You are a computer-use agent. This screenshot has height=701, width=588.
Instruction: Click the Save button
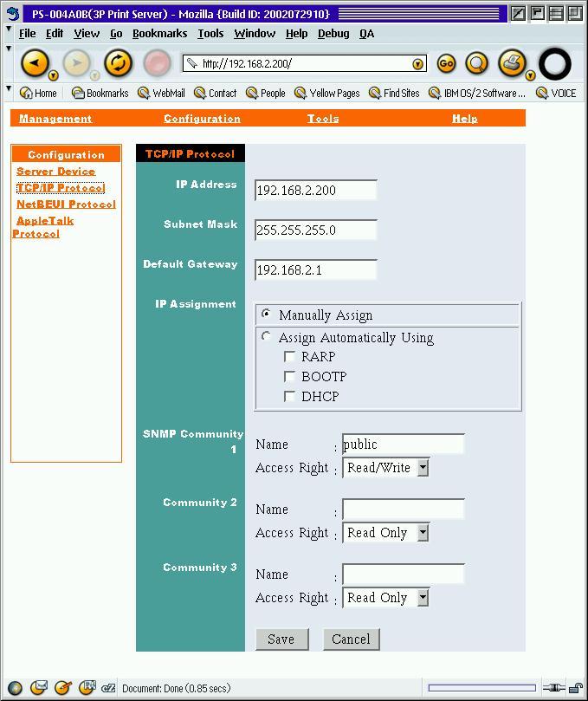(281, 639)
